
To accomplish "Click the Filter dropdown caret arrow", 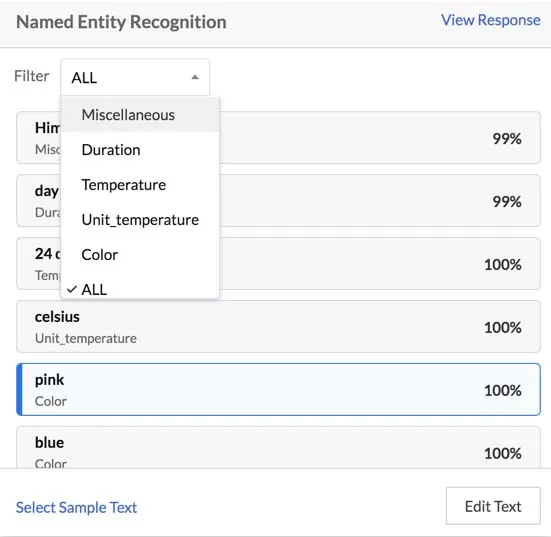I will point(195,77).
